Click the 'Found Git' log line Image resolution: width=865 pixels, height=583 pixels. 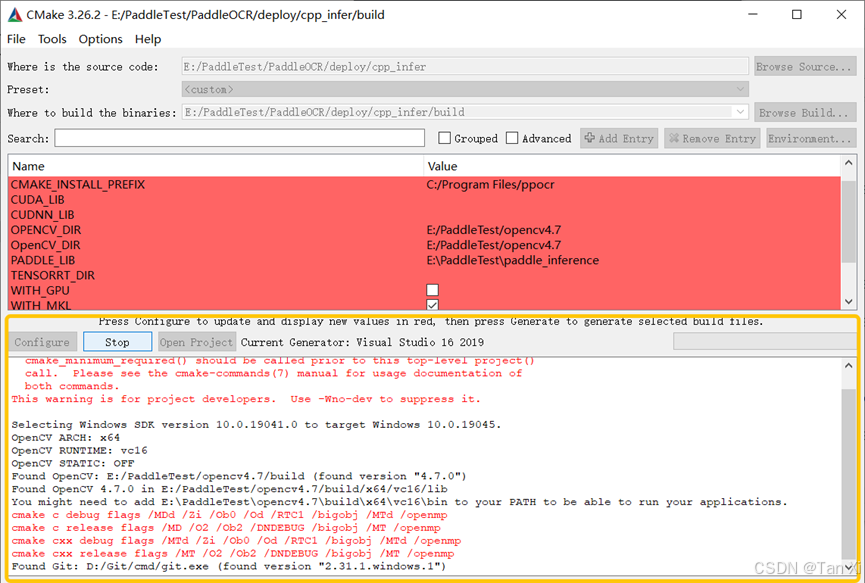(x=228, y=566)
